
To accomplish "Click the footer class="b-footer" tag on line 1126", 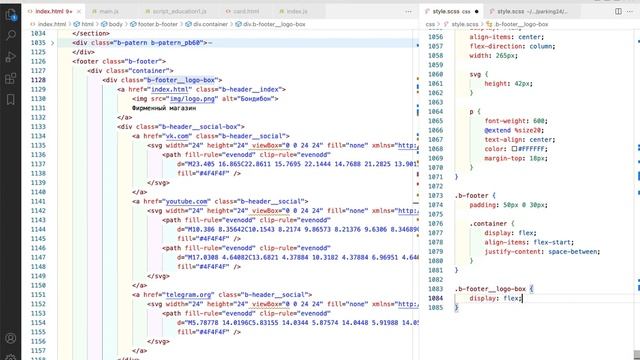I will 119,62.
